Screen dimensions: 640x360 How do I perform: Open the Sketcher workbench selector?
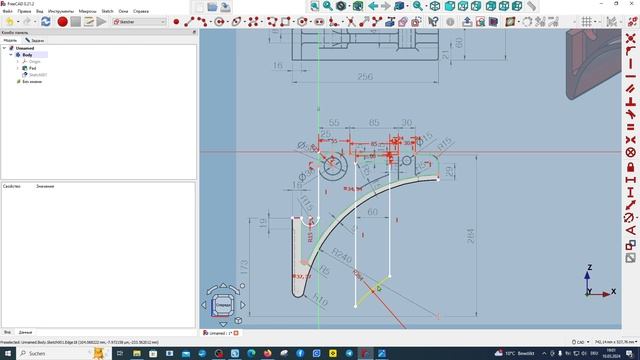tap(139, 22)
